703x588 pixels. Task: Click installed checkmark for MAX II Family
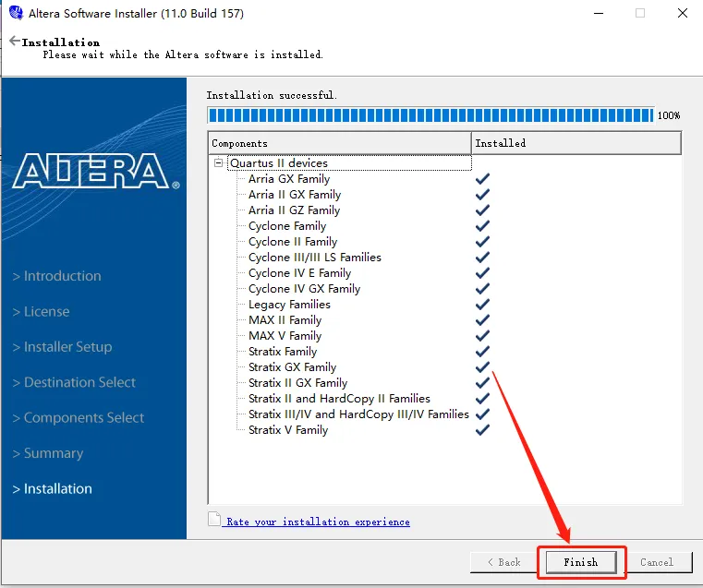pos(482,319)
